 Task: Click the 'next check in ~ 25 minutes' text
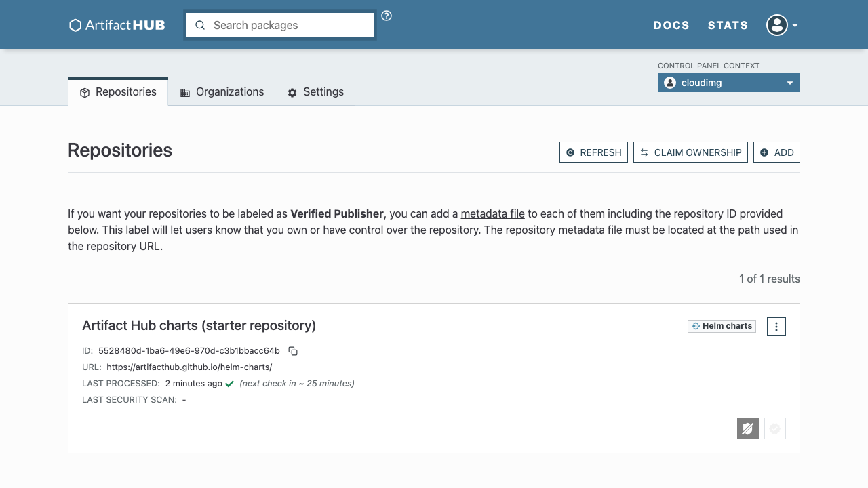(297, 384)
